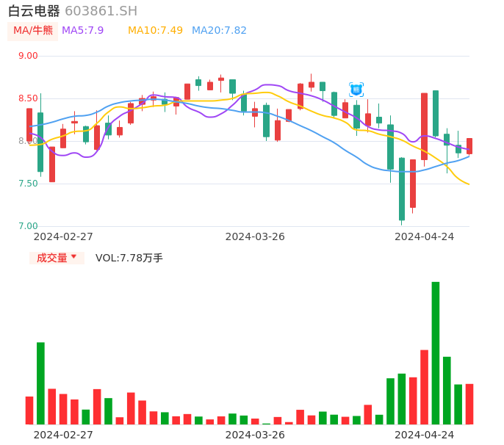The image size is (504, 445).
Task: Click the 7.50 price axis label
Action: (28, 184)
